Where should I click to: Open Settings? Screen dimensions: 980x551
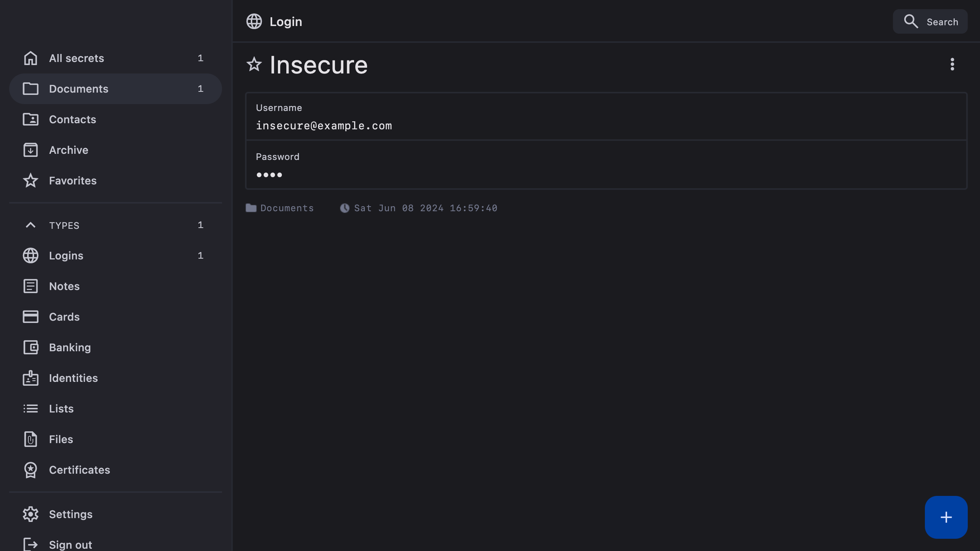71,514
